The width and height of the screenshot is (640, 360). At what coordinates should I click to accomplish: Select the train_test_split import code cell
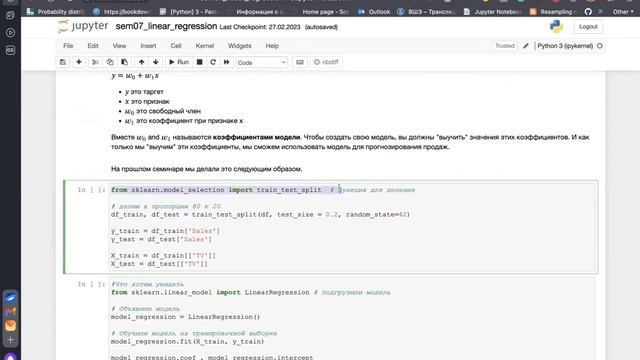pos(352,227)
